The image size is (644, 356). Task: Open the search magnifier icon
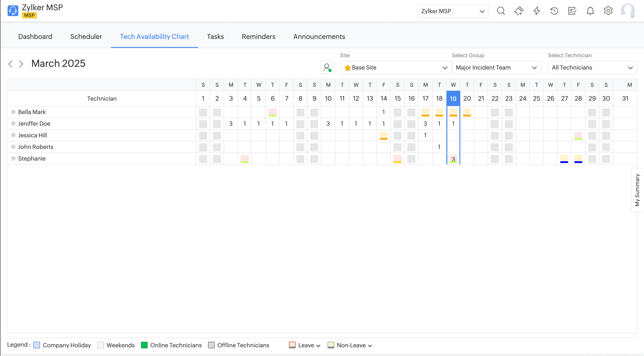501,11
